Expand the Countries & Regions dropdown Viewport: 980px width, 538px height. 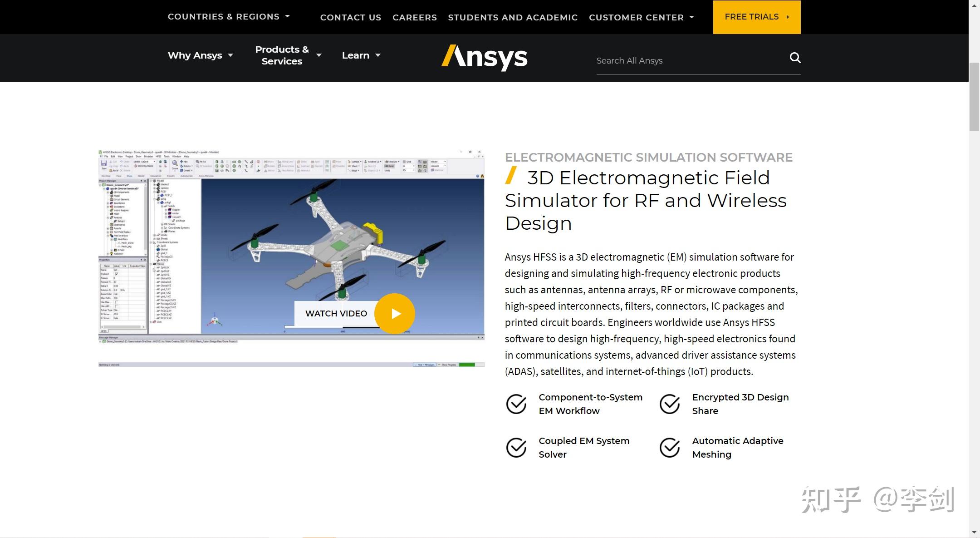[x=229, y=16]
